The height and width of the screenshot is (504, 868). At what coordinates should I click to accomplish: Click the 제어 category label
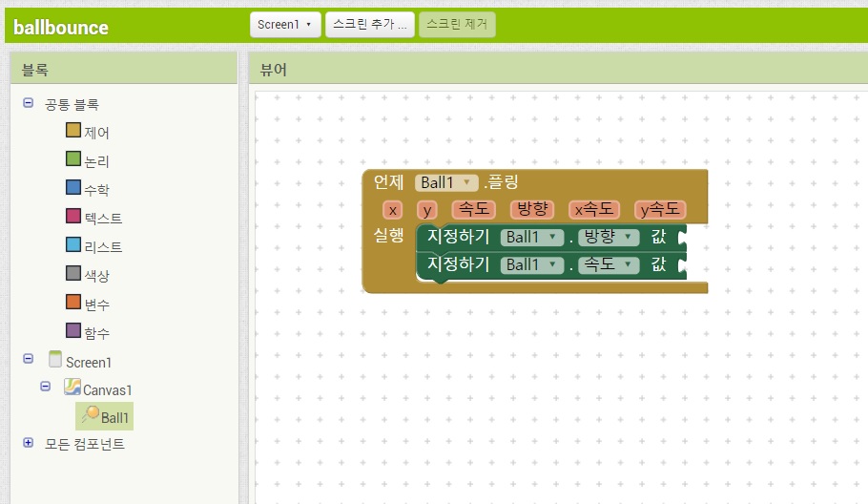click(97, 133)
